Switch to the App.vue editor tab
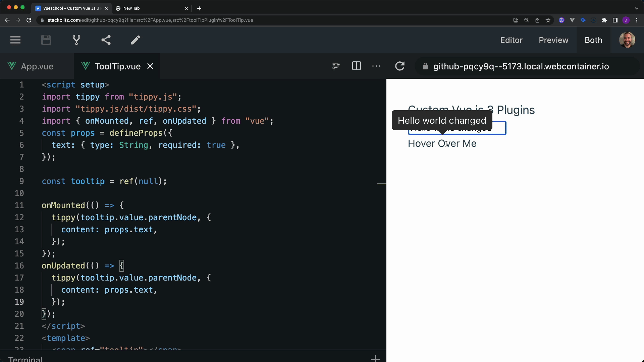Image resolution: width=644 pixels, height=362 pixels. [x=37, y=66]
